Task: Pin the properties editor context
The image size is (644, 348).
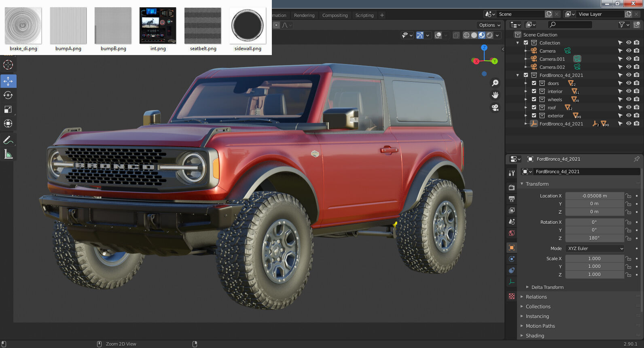Action: [x=637, y=159]
